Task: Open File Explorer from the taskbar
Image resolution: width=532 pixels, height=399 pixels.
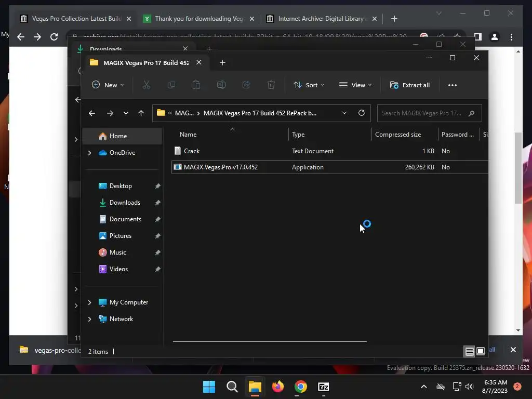Action: click(255, 387)
